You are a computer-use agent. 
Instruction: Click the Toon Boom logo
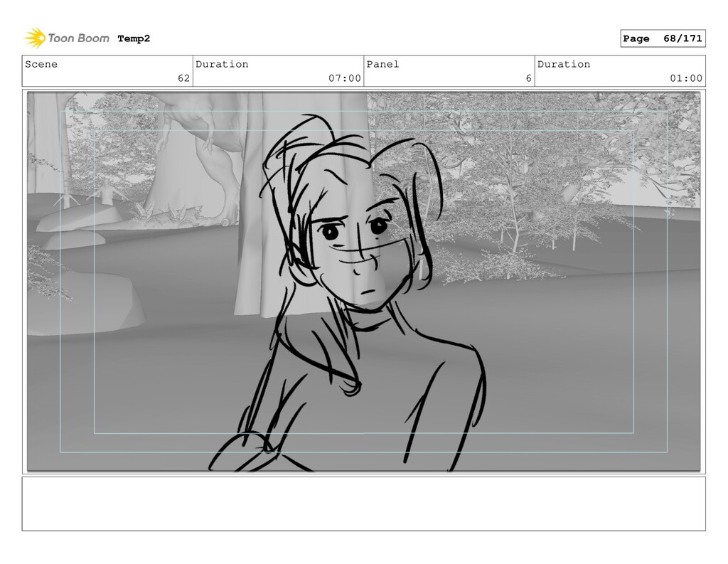pyautogui.click(x=67, y=38)
